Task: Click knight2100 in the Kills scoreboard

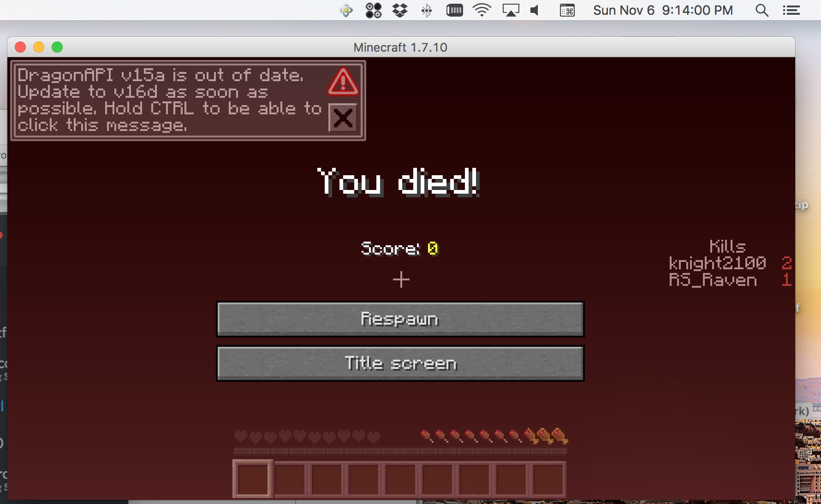Action: (x=717, y=263)
